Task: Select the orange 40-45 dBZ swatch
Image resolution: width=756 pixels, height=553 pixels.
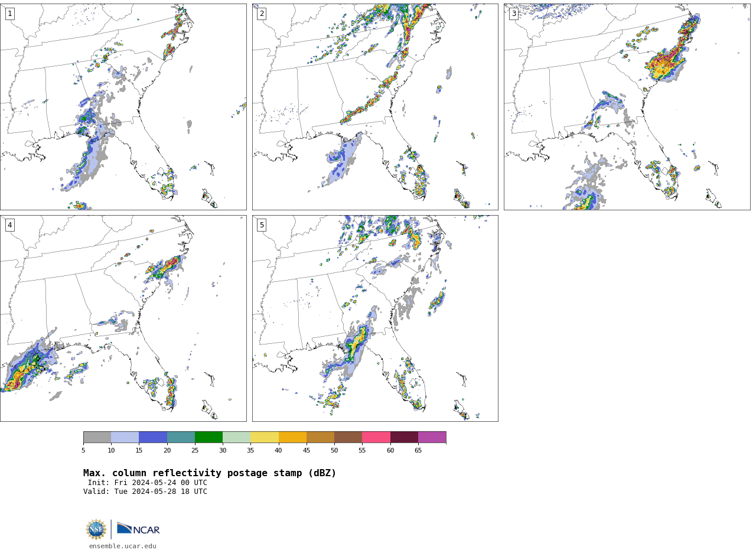Action: point(292,437)
